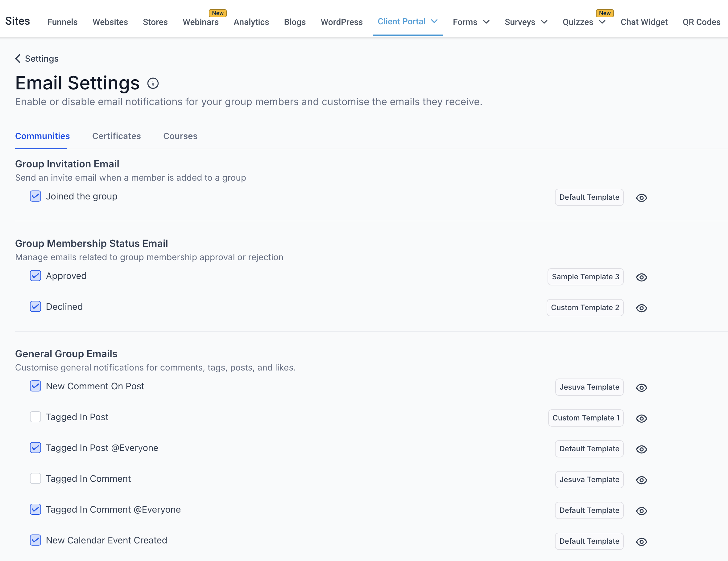Open the Forms dropdown menu
Screen dimensions: 728x561
pos(486,22)
